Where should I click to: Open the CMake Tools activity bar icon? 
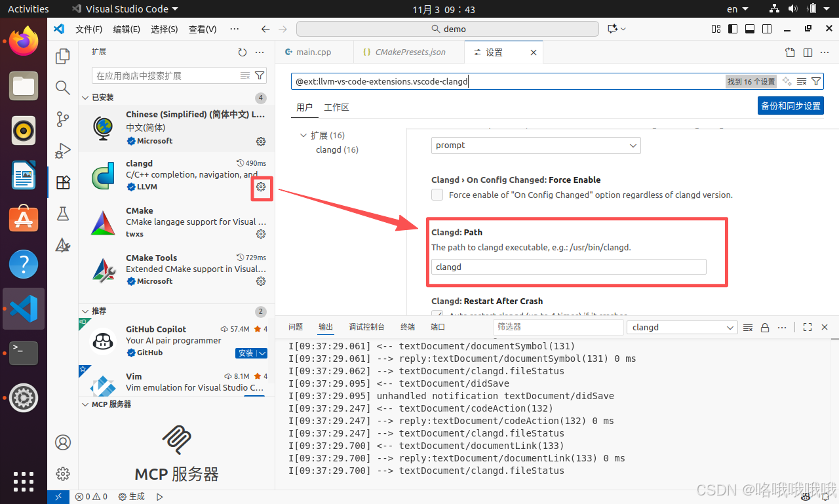[63, 245]
